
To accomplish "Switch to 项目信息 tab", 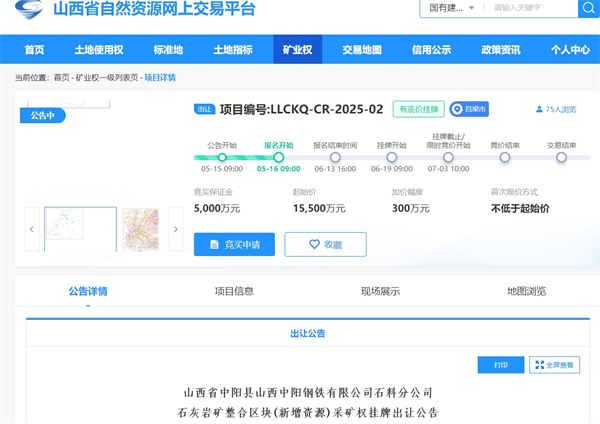I will pos(234,291).
